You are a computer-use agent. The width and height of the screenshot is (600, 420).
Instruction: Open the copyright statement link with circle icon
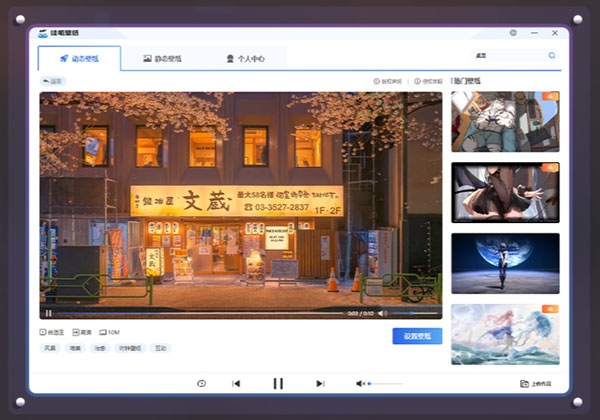(388, 81)
